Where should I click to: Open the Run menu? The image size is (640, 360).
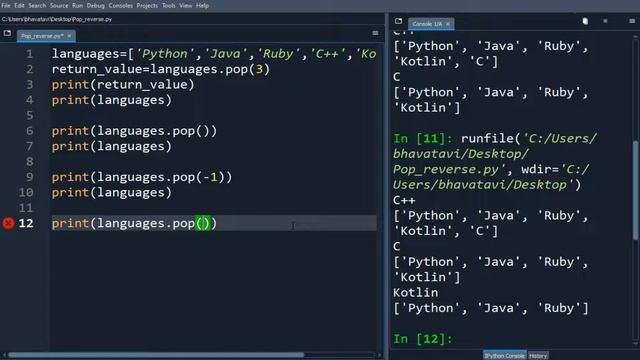(78, 6)
